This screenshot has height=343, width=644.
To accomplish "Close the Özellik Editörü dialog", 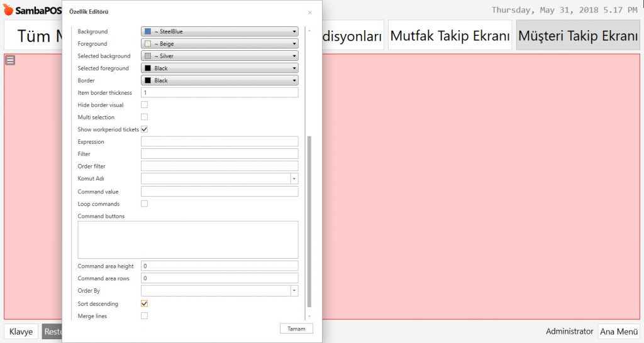I will [x=309, y=13].
